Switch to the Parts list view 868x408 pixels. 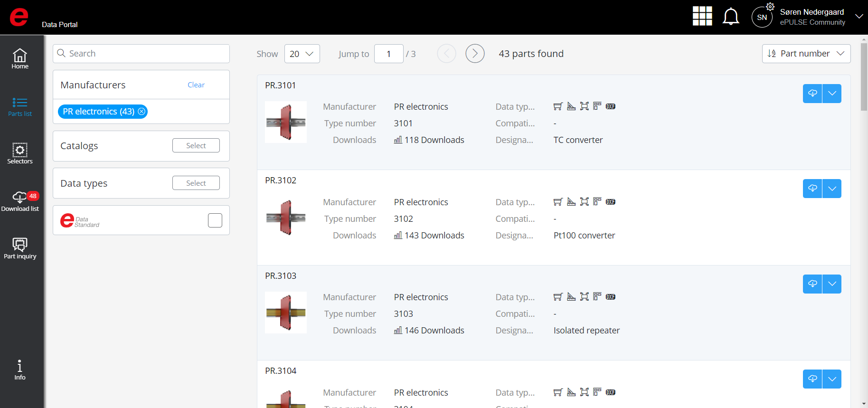pyautogui.click(x=20, y=106)
